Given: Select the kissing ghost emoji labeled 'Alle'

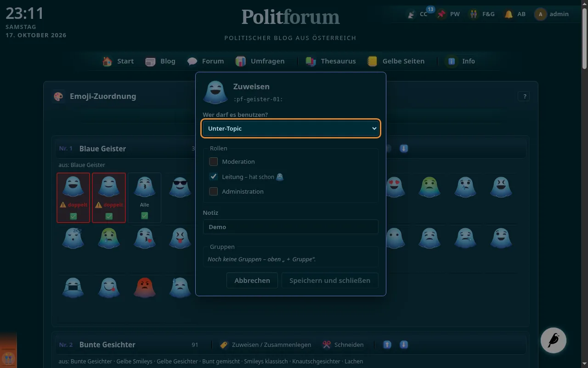Looking at the screenshot, I should click(144, 187).
